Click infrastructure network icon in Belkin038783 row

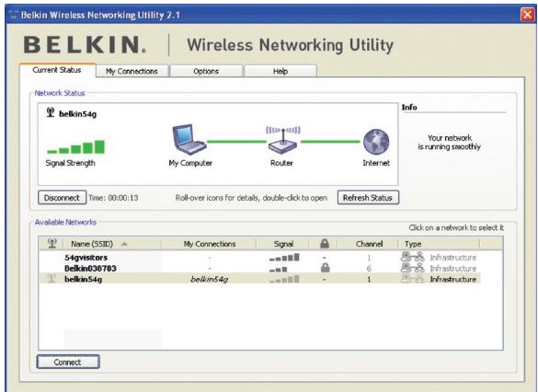coord(413,268)
